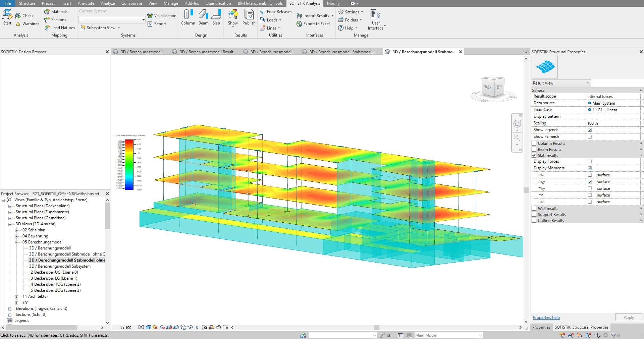Screen dimensions: 644x339
Task: Click the Scaling 100 % value field
Action: (x=613, y=123)
